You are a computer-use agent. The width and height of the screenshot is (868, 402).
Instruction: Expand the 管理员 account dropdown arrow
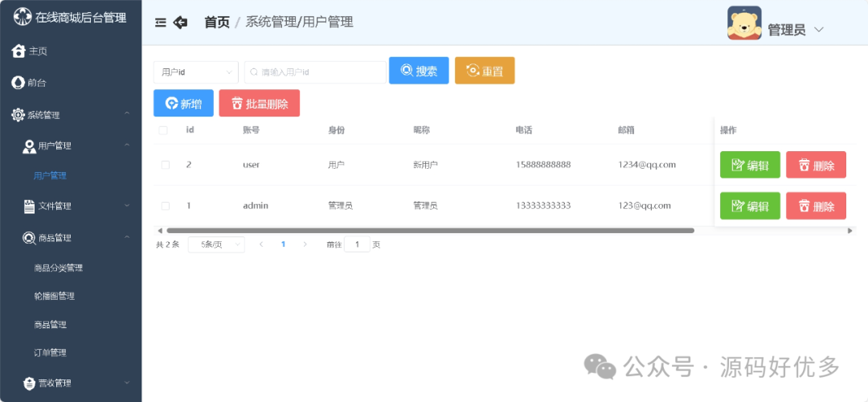[819, 30]
